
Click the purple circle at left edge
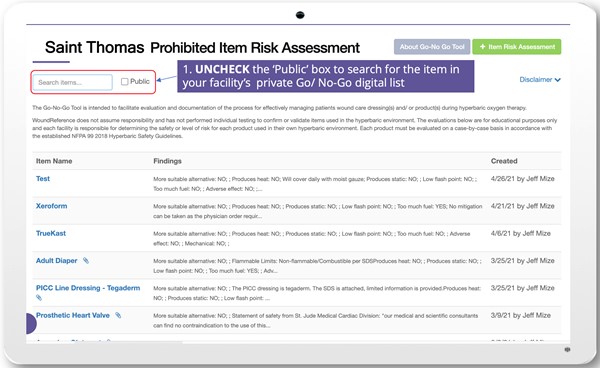pos(31,324)
